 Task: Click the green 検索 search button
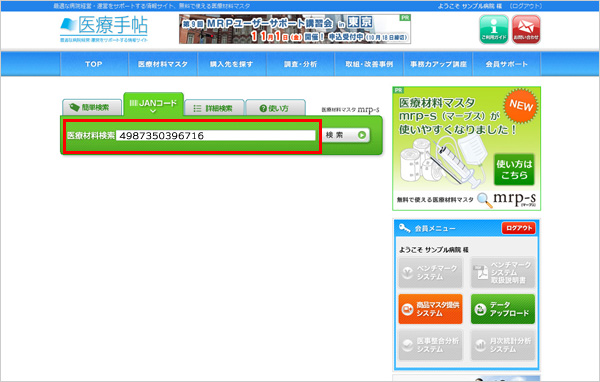point(346,135)
